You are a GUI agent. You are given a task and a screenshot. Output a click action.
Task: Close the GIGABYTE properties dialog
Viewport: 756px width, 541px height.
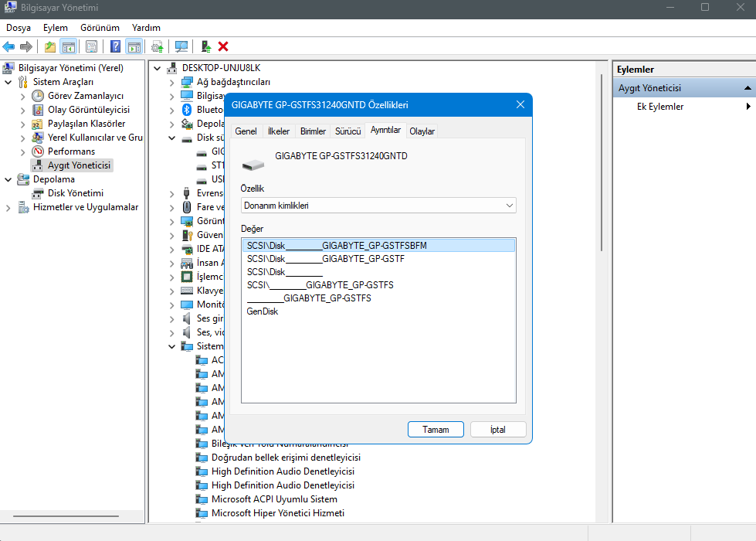(520, 105)
